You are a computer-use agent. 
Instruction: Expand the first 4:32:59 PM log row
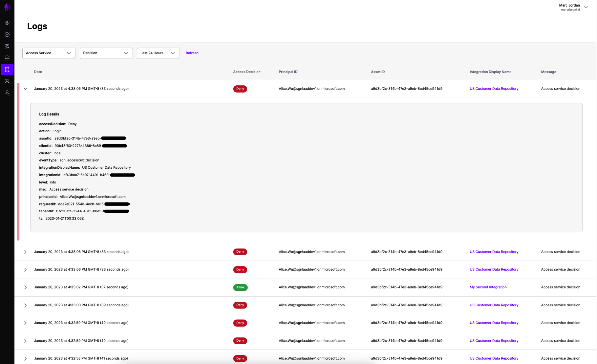pos(25,323)
